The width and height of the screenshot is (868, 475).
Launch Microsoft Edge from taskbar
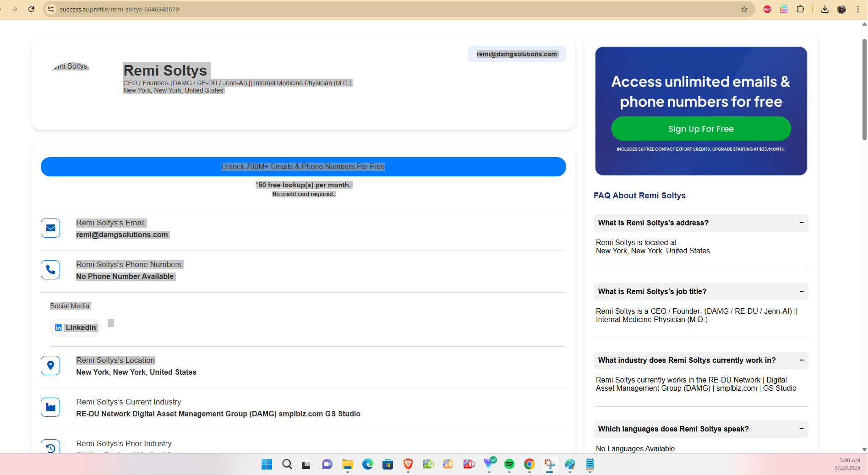[368, 464]
